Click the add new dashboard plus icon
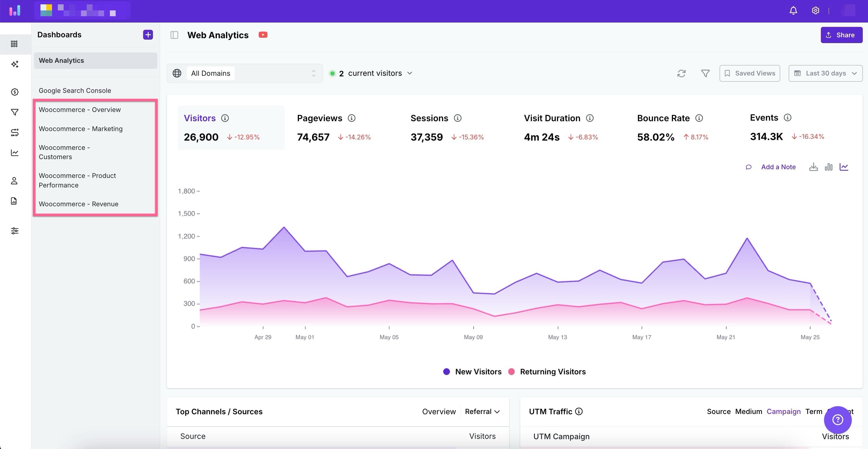Viewport: 868px width, 449px height. point(147,35)
